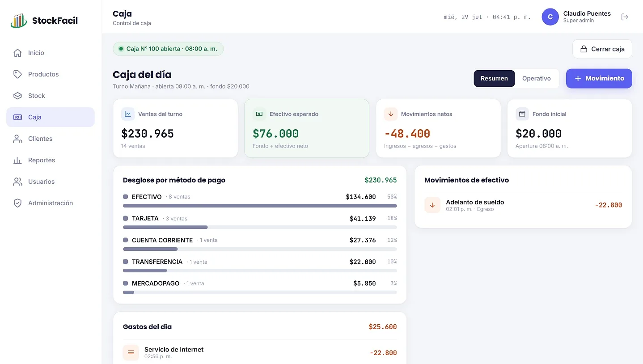Click the Claudio Puentes user name

[x=587, y=13]
